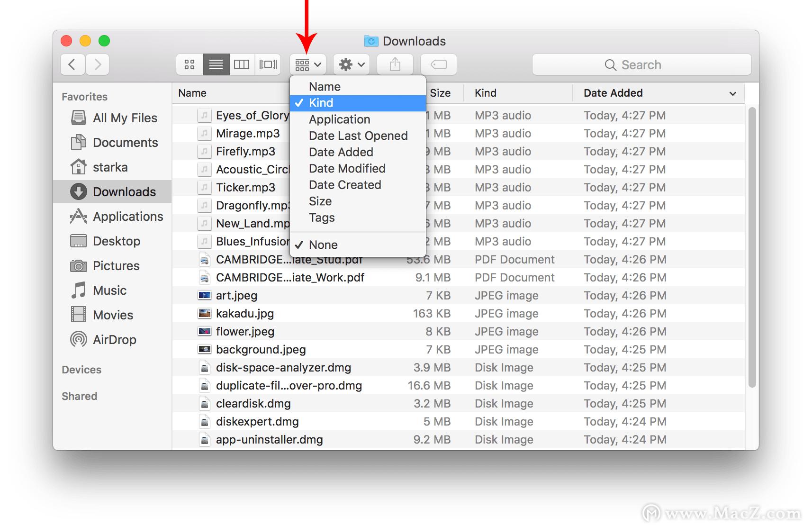The image size is (812, 526).
Task: Select Downloads in the sidebar
Action: coord(112,192)
